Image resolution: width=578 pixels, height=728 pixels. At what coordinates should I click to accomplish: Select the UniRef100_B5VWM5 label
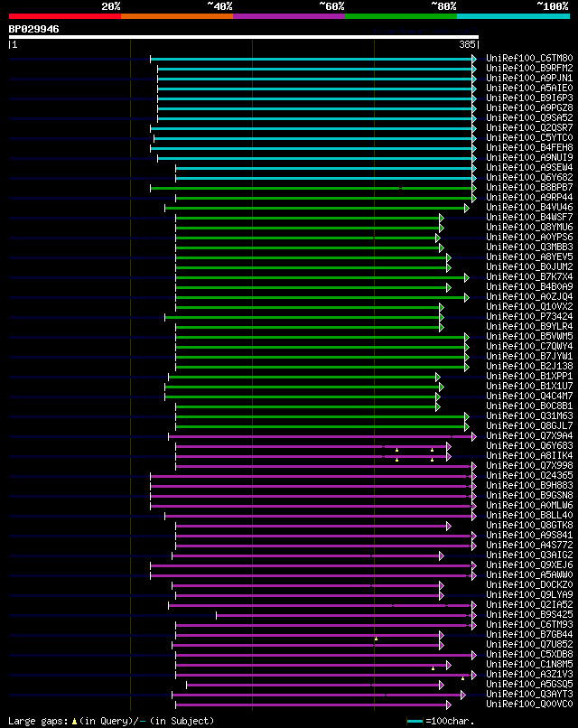tap(529, 336)
